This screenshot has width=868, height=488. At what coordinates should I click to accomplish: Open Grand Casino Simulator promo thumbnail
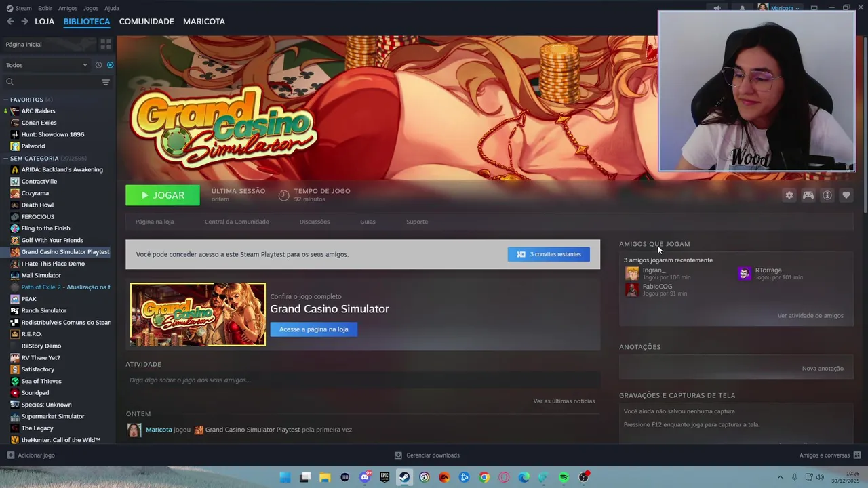pyautogui.click(x=198, y=314)
